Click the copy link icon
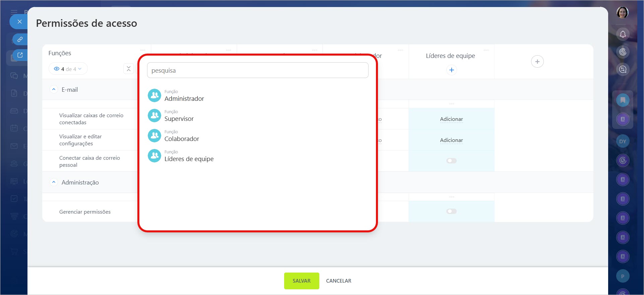Image resolution: width=644 pixels, height=295 pixels. 20,40
